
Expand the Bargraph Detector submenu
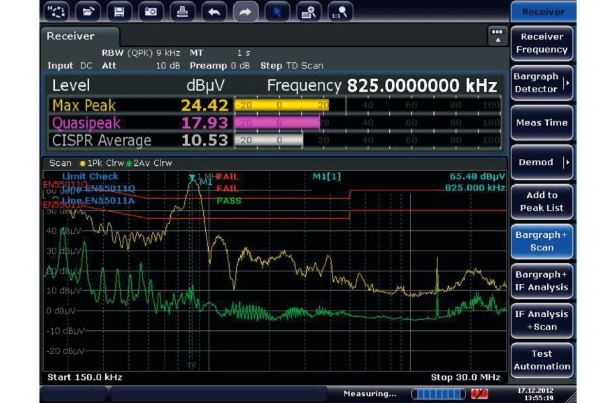pyautogui.click(x=542, y=83)
